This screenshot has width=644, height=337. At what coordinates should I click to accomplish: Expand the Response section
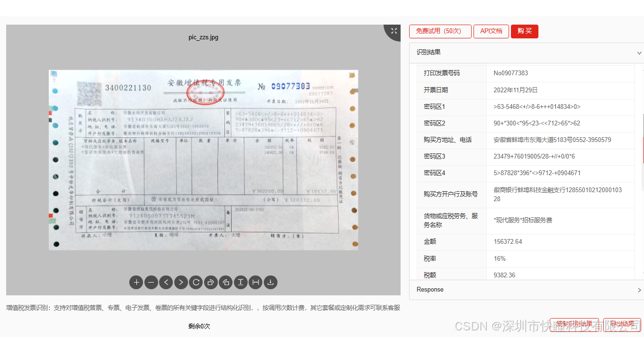[639, 290]
